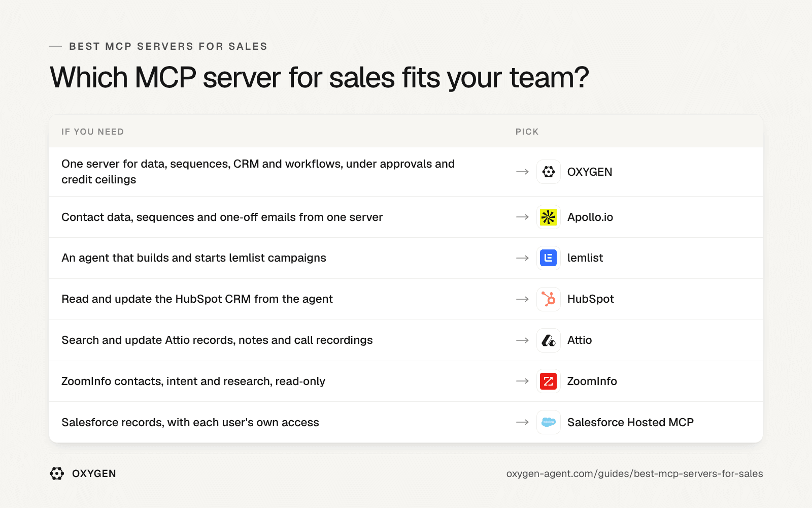Viewport: 812px width, 508px height.
Task: Click 'Salesforce records, with each user's own access'
Action: tap(190, 422)
